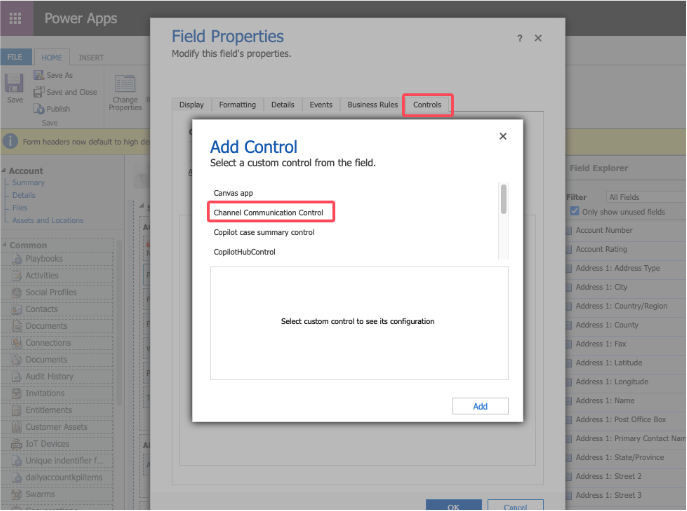Collapse the Account tree section
The height and width of the screenshot is (511, 687).
(x=4, y=170)
